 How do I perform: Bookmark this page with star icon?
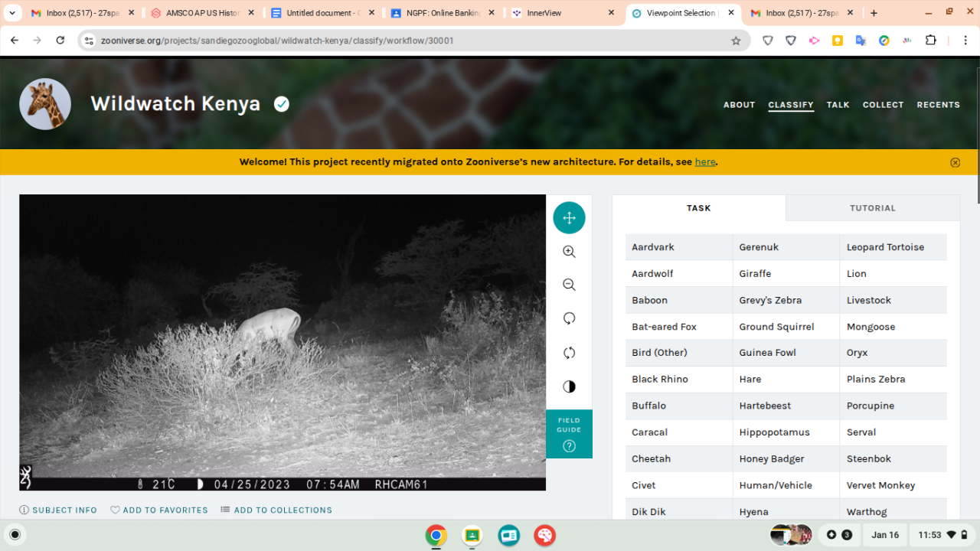click(x=736, y=41)
